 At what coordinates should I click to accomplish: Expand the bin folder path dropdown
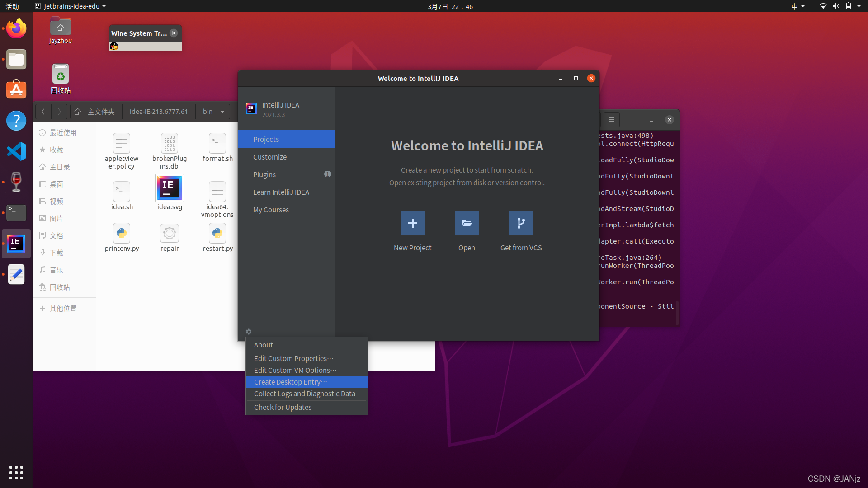[222, 112]
